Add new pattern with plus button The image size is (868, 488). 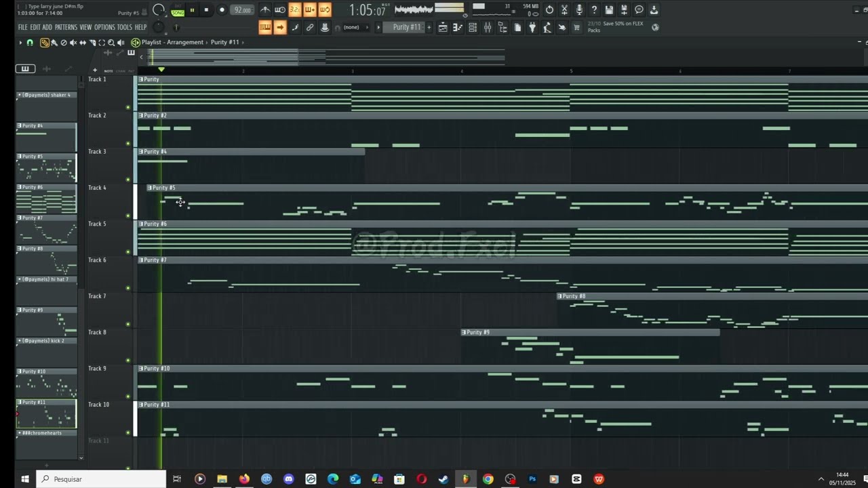[x=429, y=28]
